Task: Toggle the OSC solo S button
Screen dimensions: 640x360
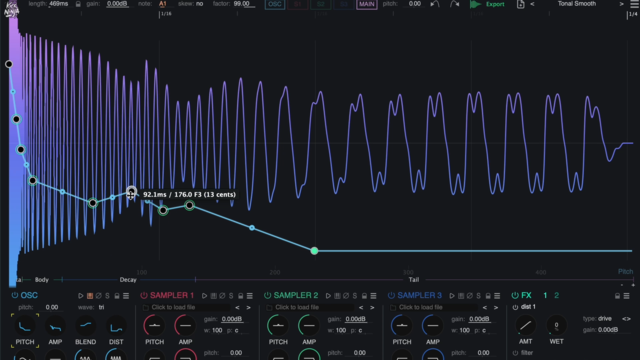Action: [x=107, y=296]
